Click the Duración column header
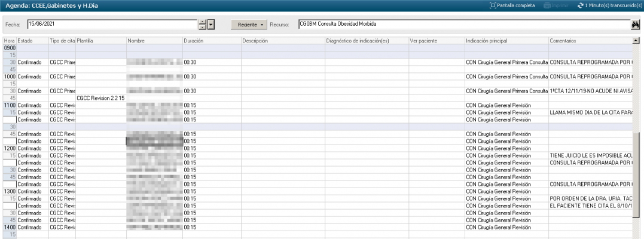 (x=211, y=41)
